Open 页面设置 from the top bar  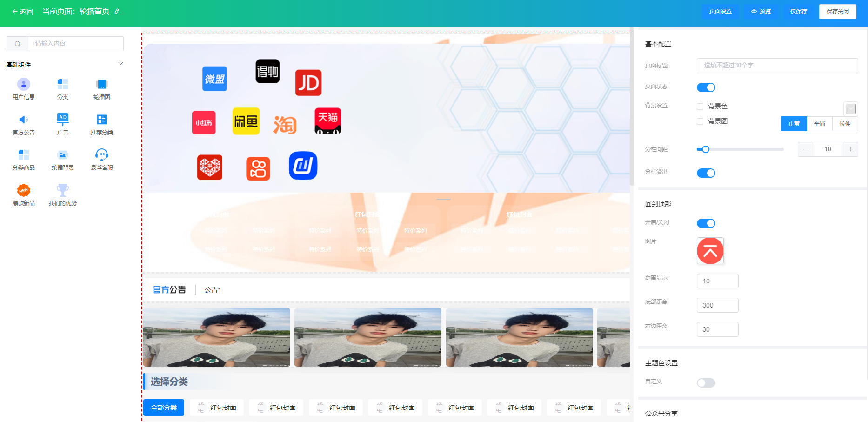720,12
